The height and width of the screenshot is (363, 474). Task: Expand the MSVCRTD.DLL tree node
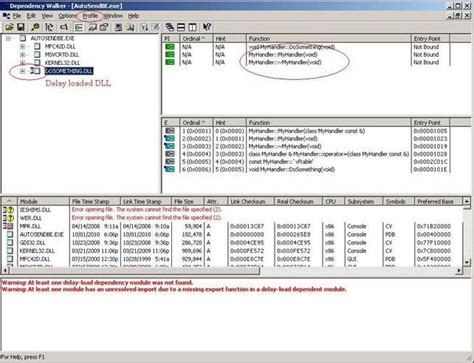[22, 55]
